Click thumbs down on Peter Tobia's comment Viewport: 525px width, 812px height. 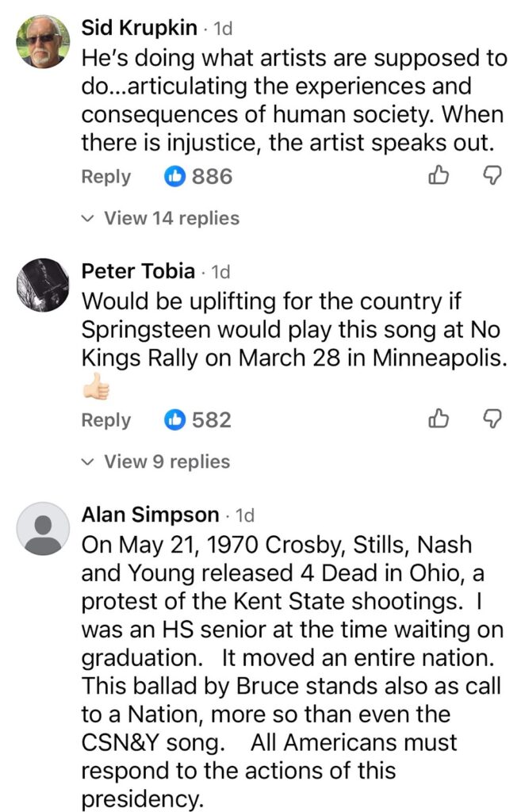(493, 419)
